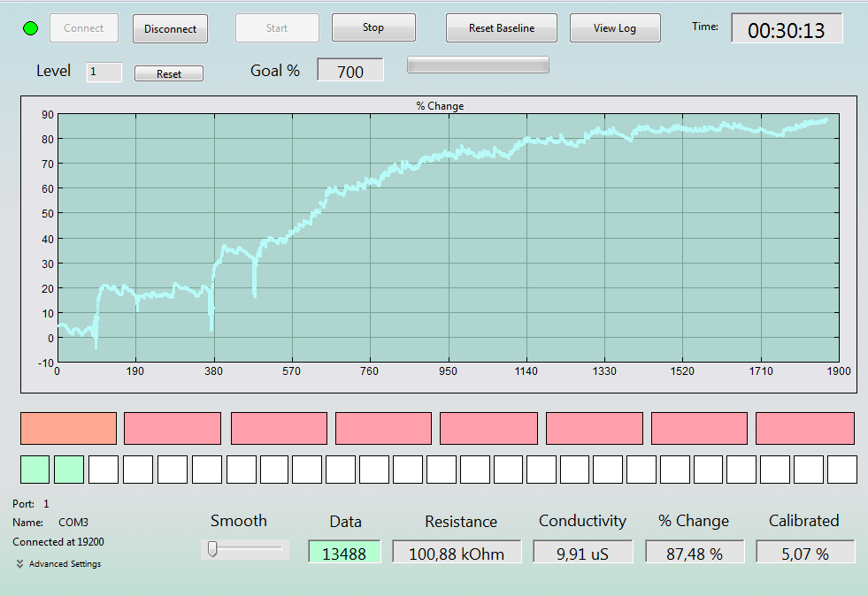Viewport: 868px width, 596px height.
Task: Select the Level number field
Action: 104,72
